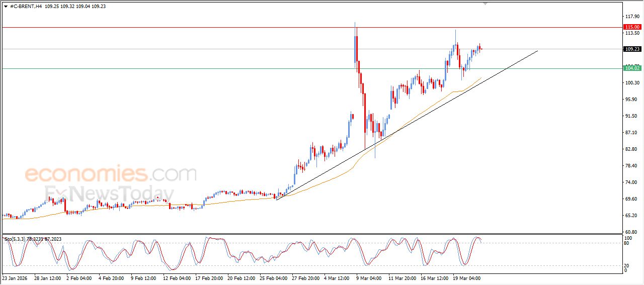
Task: Click the 25 Feb 04:00 date label
Action: (x=273, y=277)
